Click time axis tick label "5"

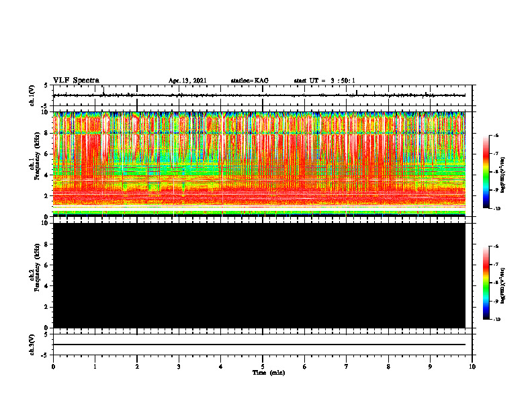coord(263,367)
